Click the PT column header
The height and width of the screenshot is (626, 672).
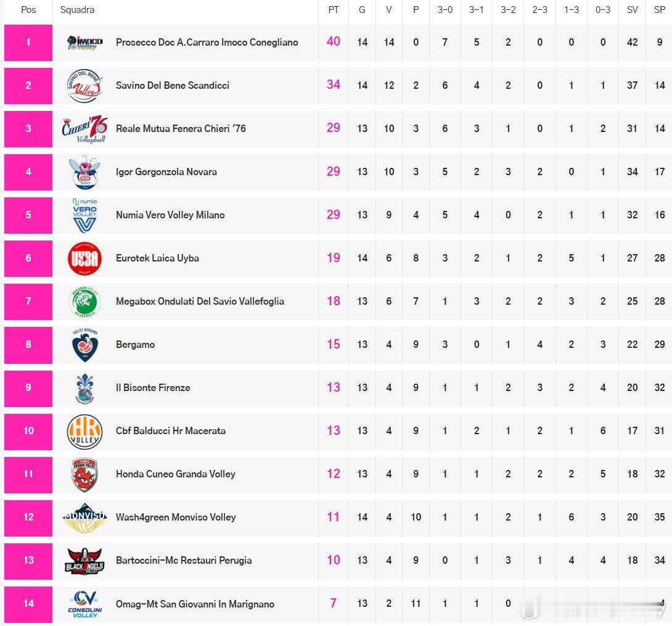point(334,10)
